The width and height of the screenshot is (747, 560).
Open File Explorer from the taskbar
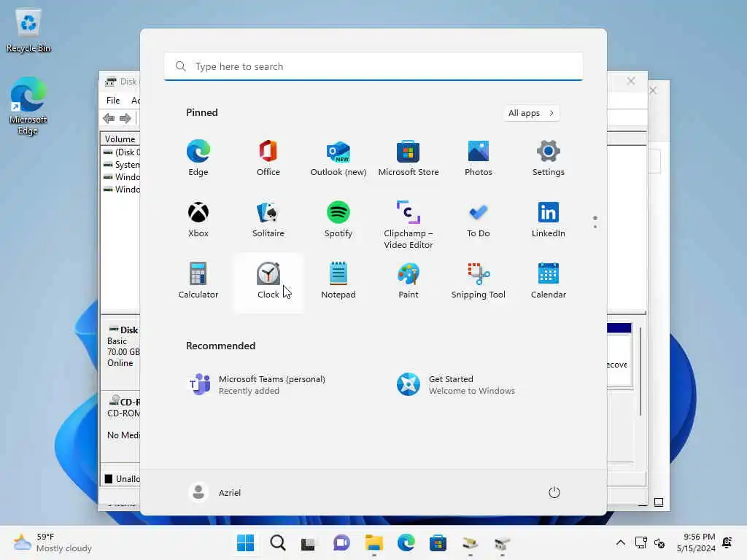click(x=374, y=542)
